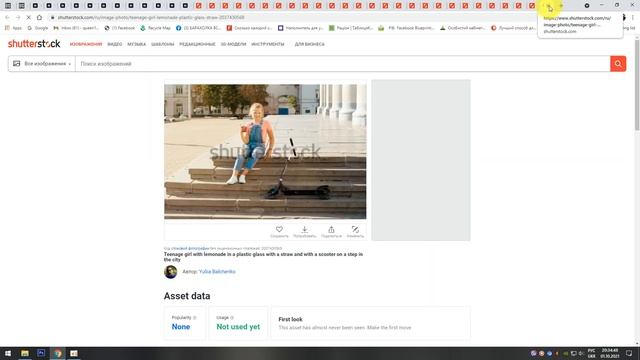This screenshot has width=640, height=360.
Task: Open the 3D-модели menu item
Action: pos(233,44)
